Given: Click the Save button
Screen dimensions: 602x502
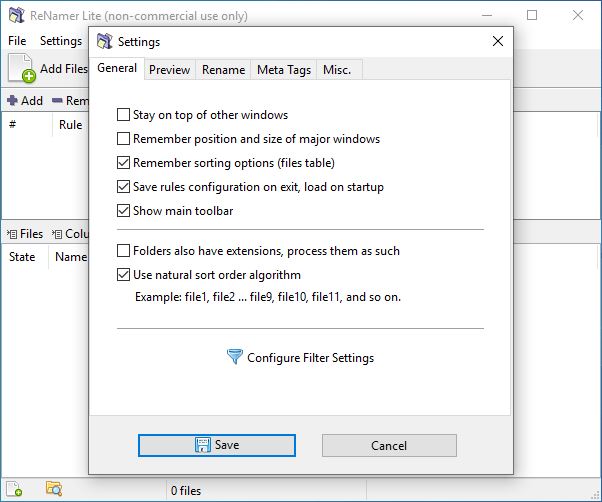Looking at the screenshot, I should [217, 445].
